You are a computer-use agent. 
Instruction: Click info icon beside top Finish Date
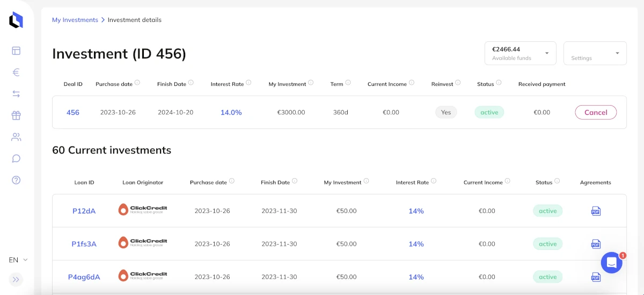tap(191, 83)
